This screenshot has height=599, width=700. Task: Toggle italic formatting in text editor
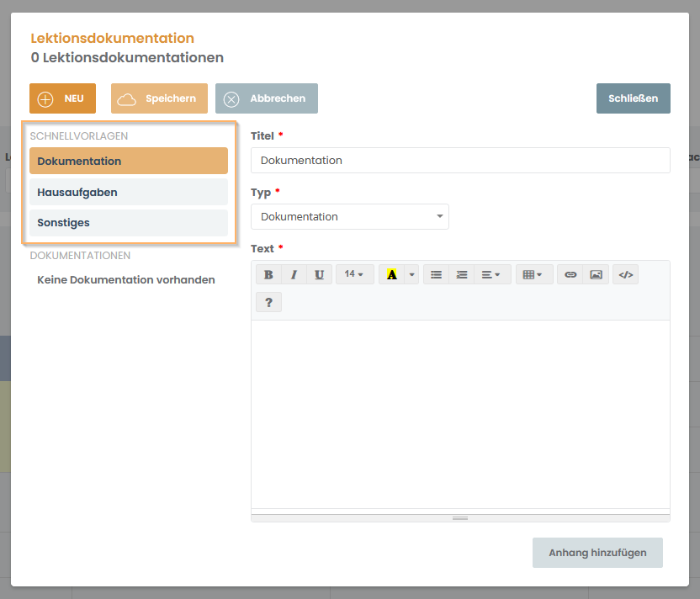[x=294, y=274]
